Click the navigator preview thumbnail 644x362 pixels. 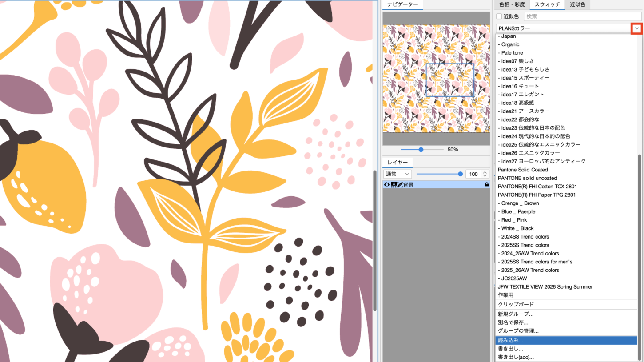(436, 78)
